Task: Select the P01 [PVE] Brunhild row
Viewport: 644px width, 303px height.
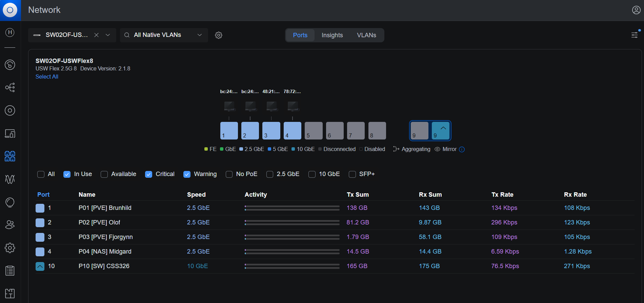Action: 335,208
